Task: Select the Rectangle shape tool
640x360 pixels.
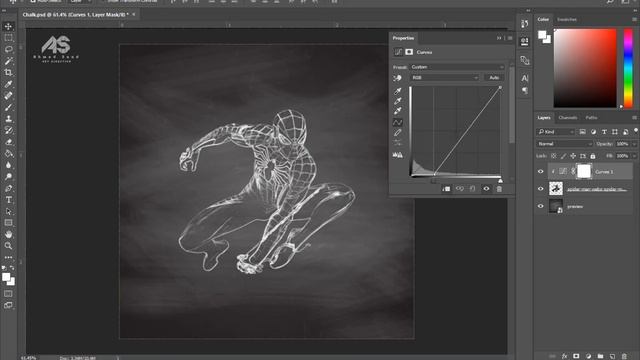Action: [8, 223]
